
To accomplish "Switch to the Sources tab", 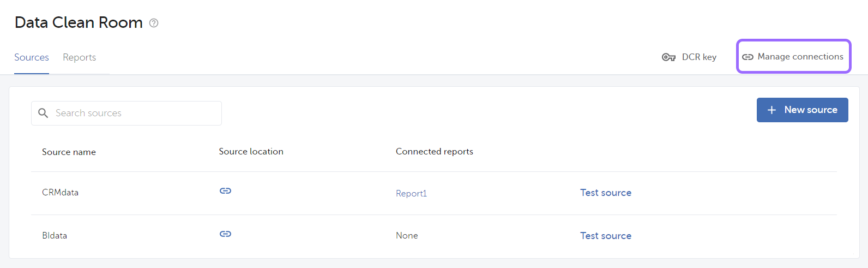I will [32, 57].
